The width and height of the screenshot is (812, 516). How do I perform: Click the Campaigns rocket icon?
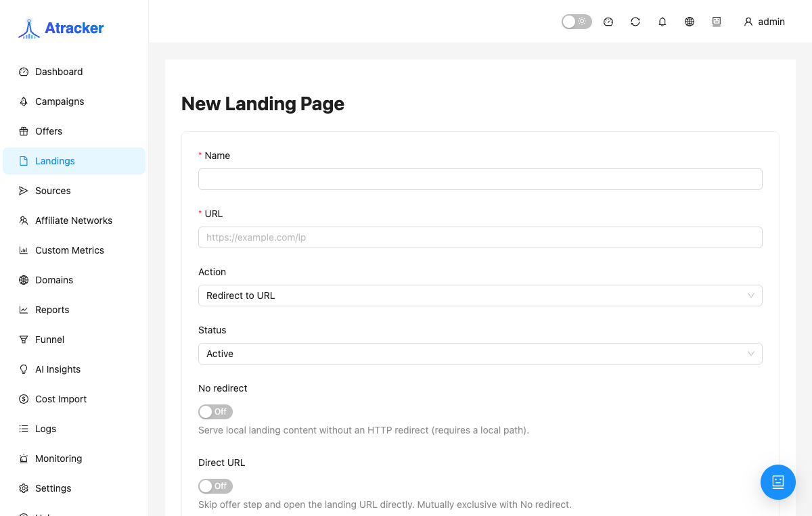click(x=24, y=101)
